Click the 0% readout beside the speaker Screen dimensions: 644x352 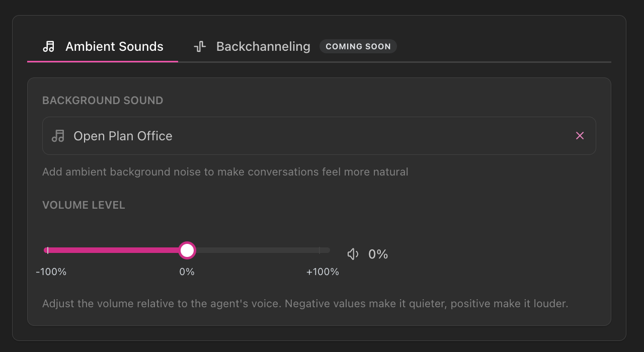tap(378, 254)
